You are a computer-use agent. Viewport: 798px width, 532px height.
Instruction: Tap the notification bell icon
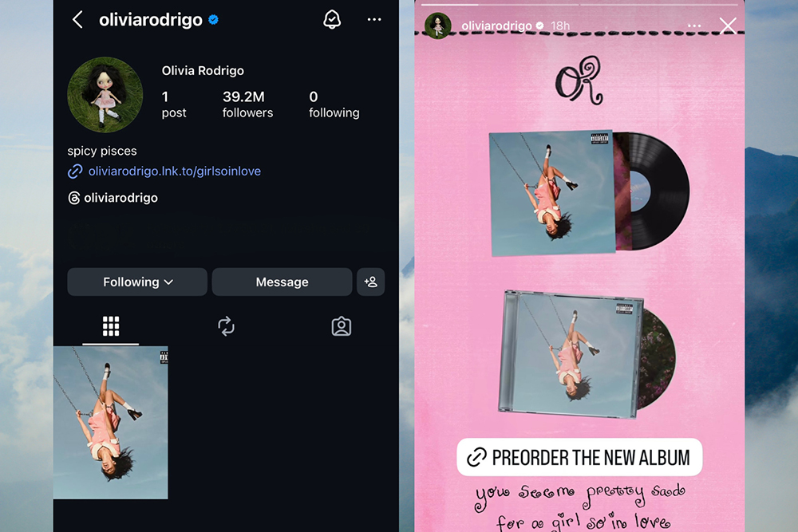(332, 20)
